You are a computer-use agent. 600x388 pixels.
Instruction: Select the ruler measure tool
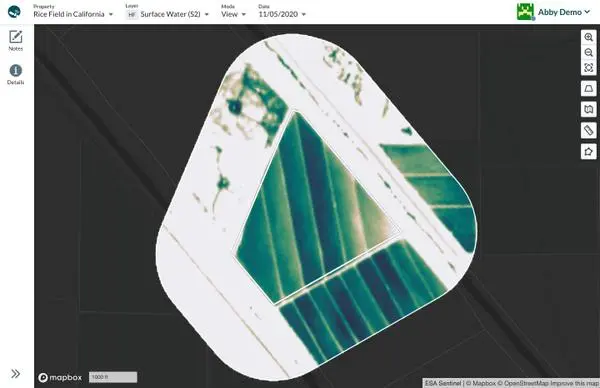point(589,130)
